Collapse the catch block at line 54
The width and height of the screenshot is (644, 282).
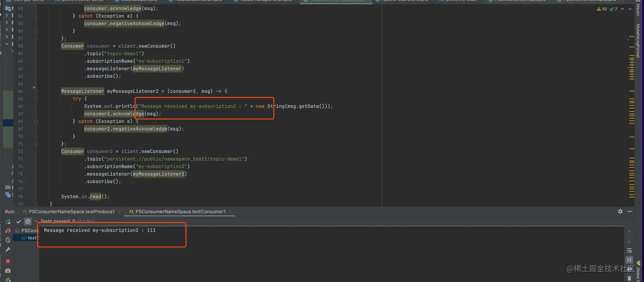click(x=36, y=16)
